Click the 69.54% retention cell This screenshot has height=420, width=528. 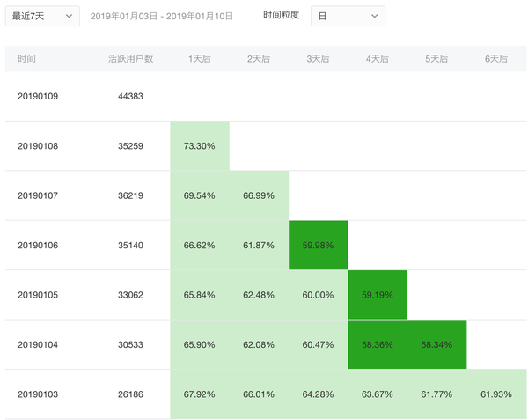point(200,195)
